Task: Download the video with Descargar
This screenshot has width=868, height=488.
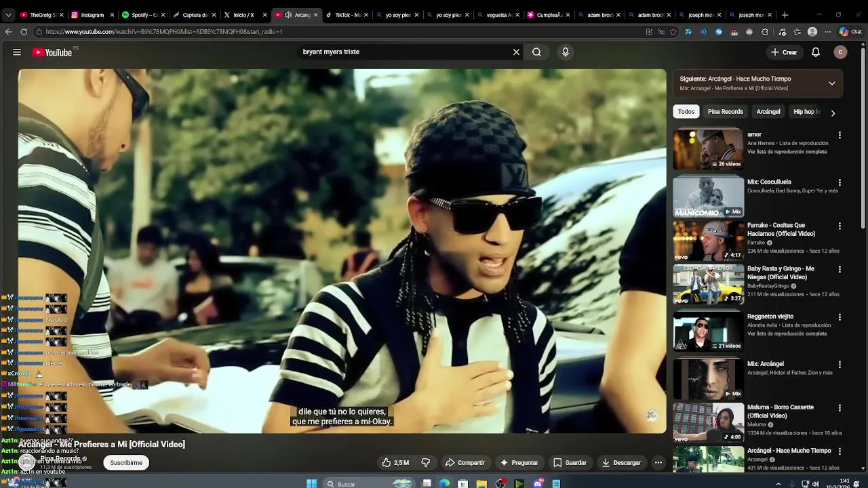Action: point(621,463)
